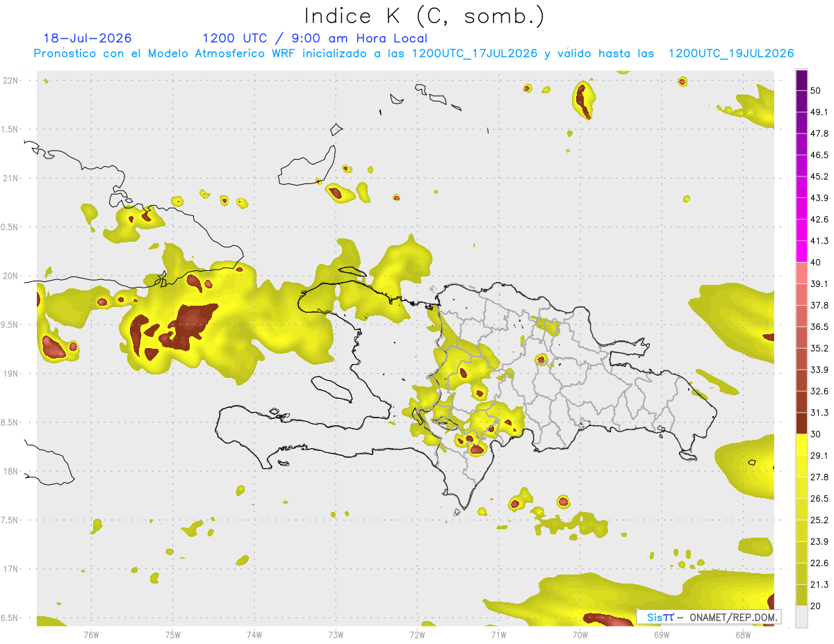The width and height of the screenshot is (834, 644).
Task: Click the "74W" longitude label
Action: 254,634
